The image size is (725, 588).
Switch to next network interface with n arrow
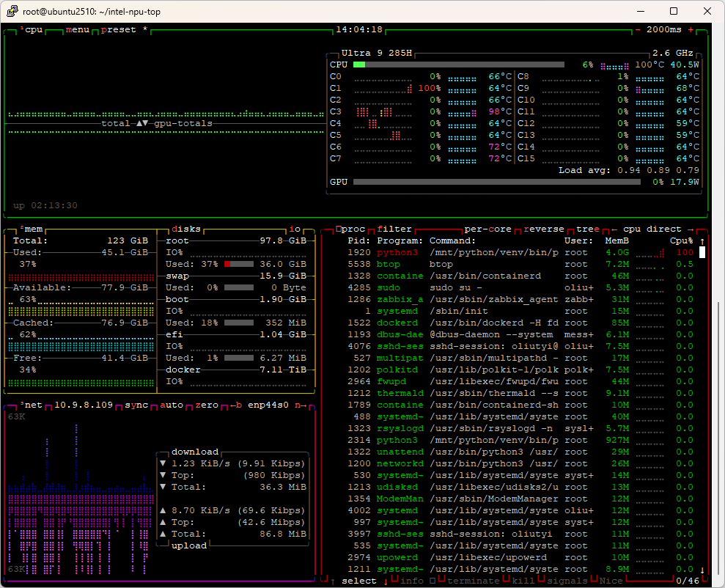point(301,405)
